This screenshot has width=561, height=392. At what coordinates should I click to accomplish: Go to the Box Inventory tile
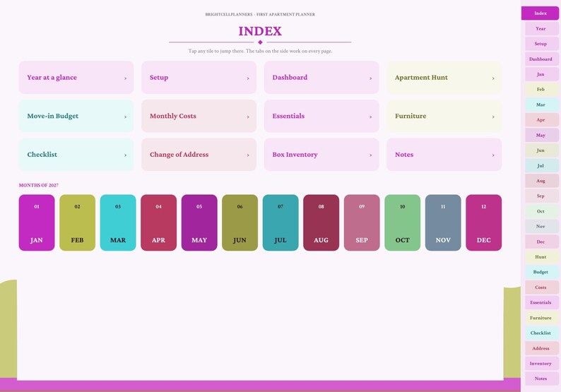[x=321, y=155]
